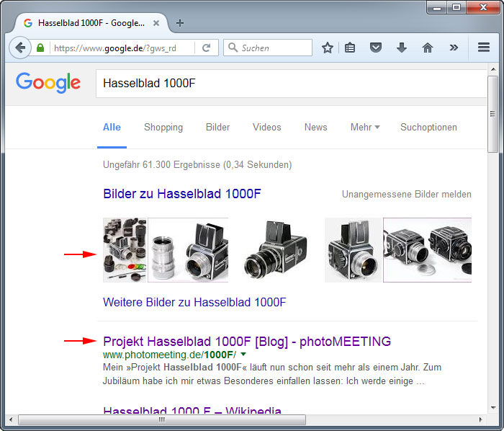
Task: Go to the home page icon
Action: click(x=427, y=48)
